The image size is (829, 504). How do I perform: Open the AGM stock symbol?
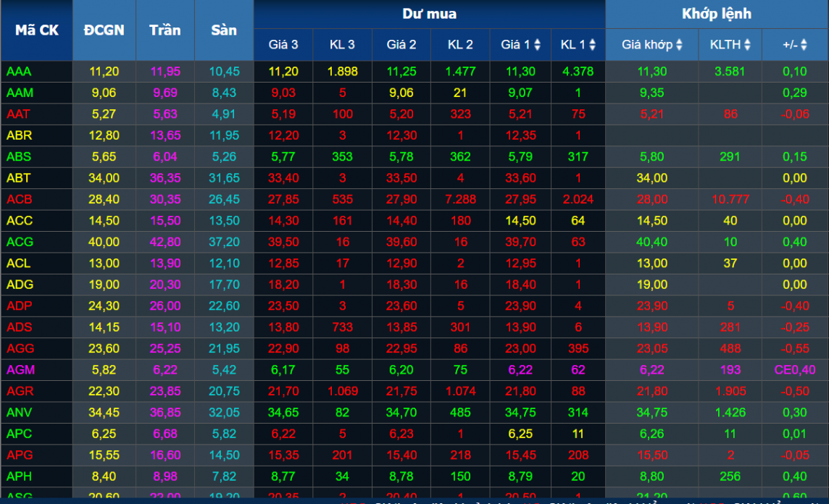[20, 369]
